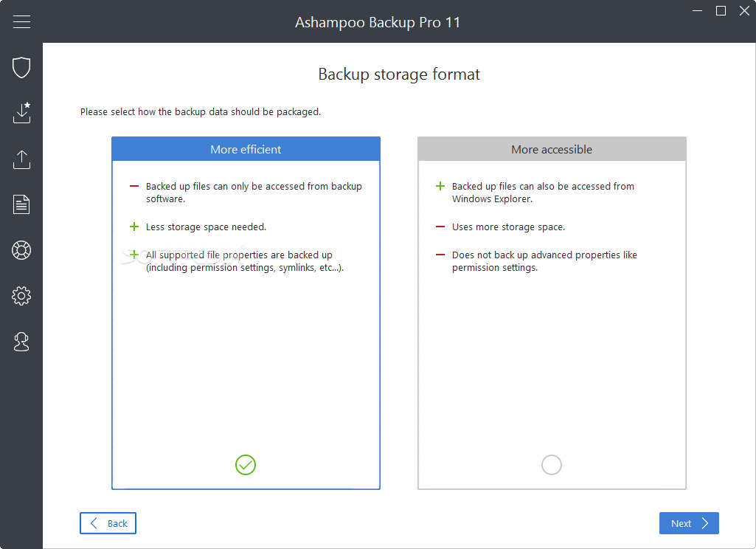
Task: Open the rescue system lifebuoy icon
Action: click(21, 250)
